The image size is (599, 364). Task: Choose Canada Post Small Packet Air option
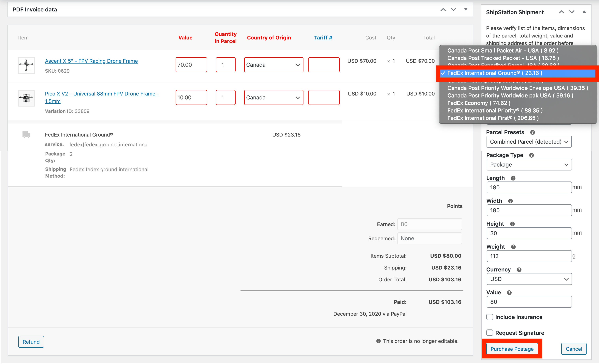503,51
